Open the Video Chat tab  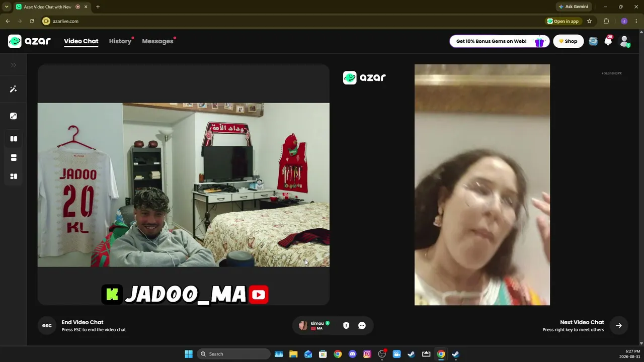[81, 41]
